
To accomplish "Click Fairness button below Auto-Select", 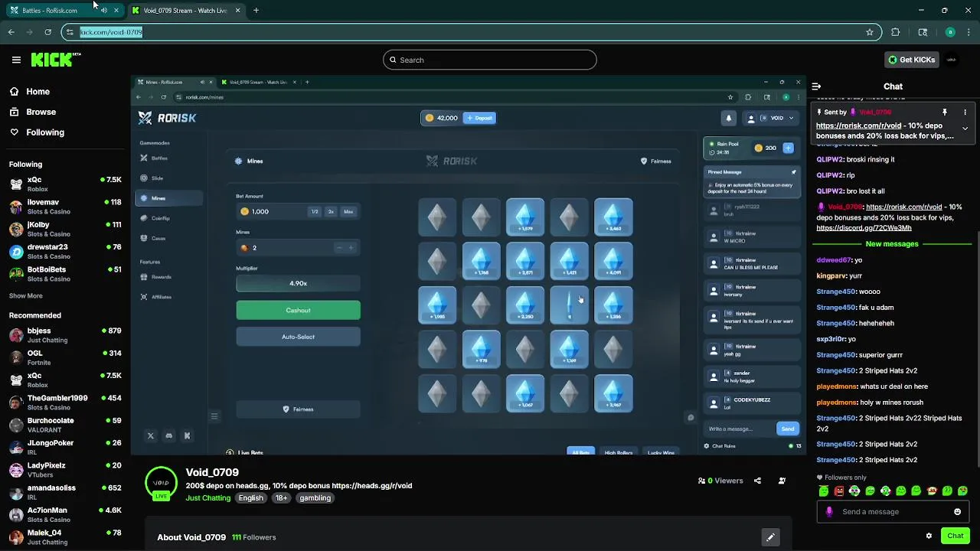I will (298, 409).
